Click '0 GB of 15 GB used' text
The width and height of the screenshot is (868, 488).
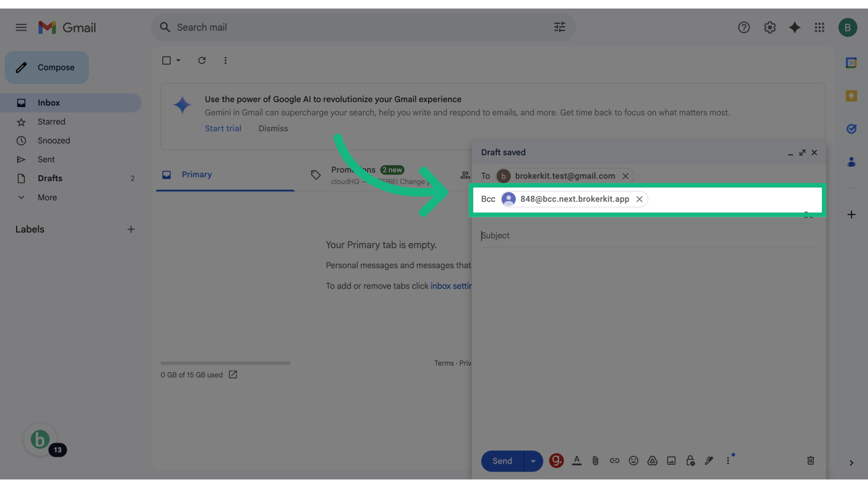pyautogui.click(x=192, y=375)
